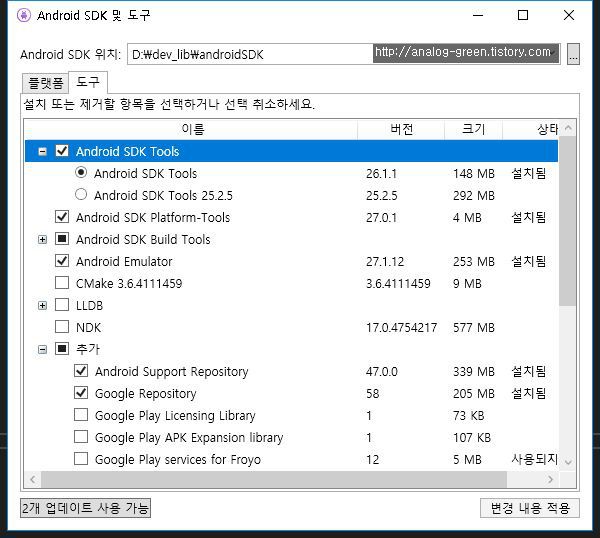Click the version value '27.1.12'

(x=385, y=261)
